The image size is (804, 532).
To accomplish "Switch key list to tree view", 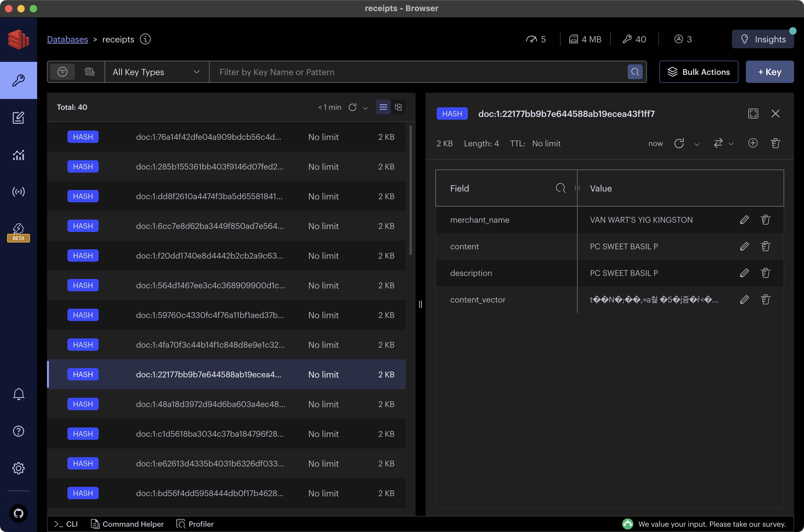I will (398, 107).
